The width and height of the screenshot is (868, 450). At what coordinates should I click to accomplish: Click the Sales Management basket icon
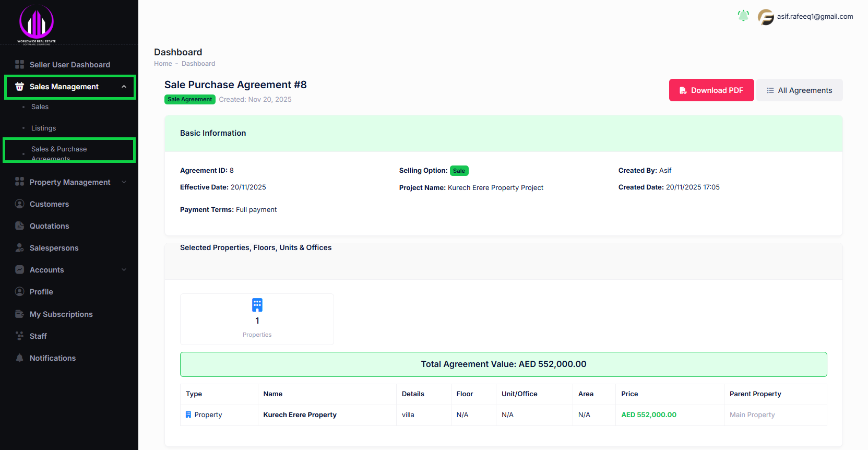(20, 87)
